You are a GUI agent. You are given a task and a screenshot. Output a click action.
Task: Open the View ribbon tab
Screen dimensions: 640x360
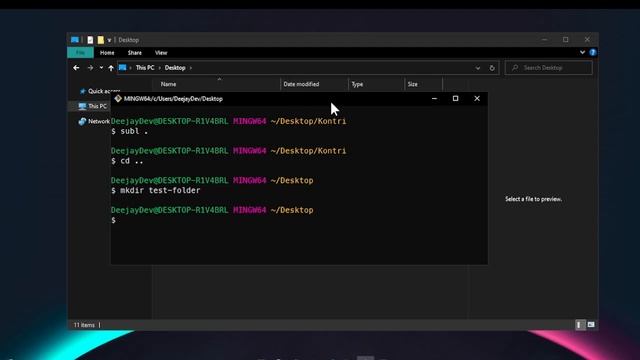tap(161, 53)
